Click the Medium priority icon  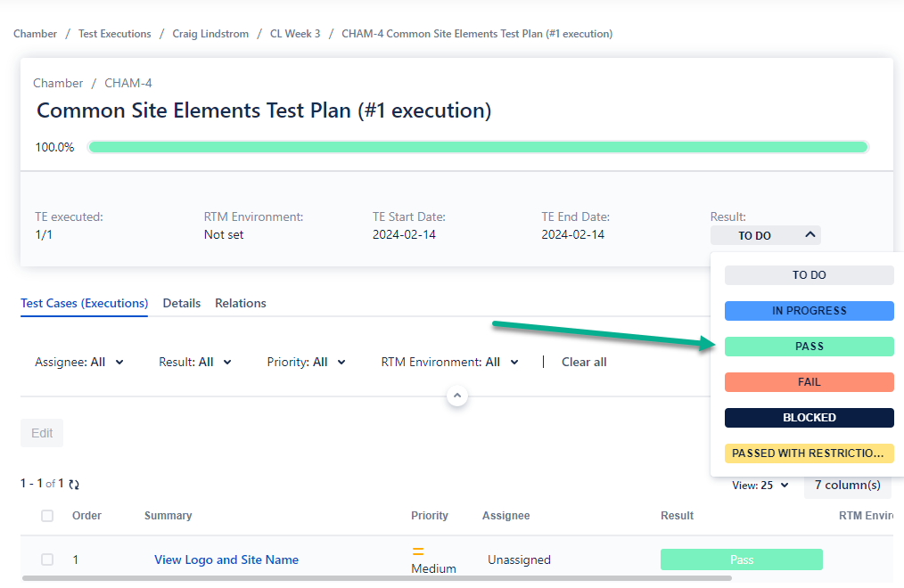tap(417, 551)
